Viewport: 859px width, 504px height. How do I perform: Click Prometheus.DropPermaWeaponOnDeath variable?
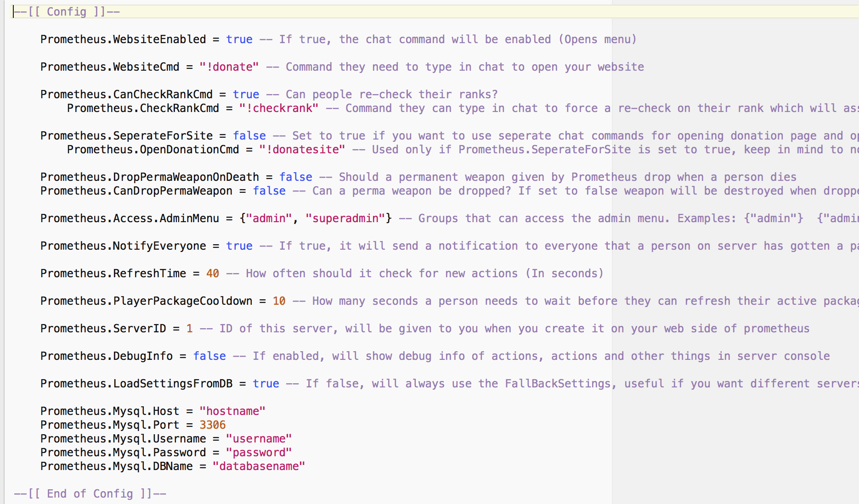click(150, 177)
